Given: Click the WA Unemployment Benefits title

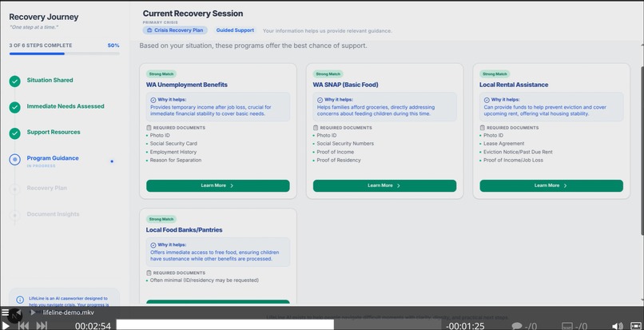Looking at the screenshot, I should [x=187, y=85].
